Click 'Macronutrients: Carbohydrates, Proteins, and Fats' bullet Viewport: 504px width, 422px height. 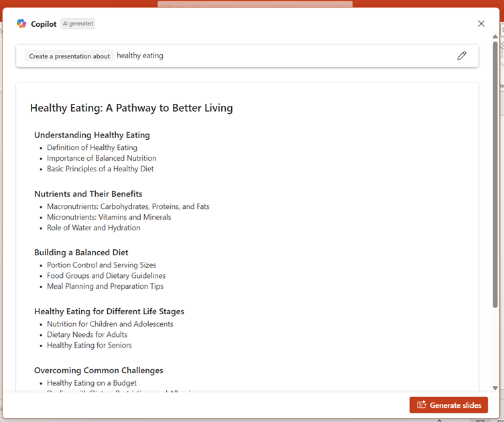point(128,206)
